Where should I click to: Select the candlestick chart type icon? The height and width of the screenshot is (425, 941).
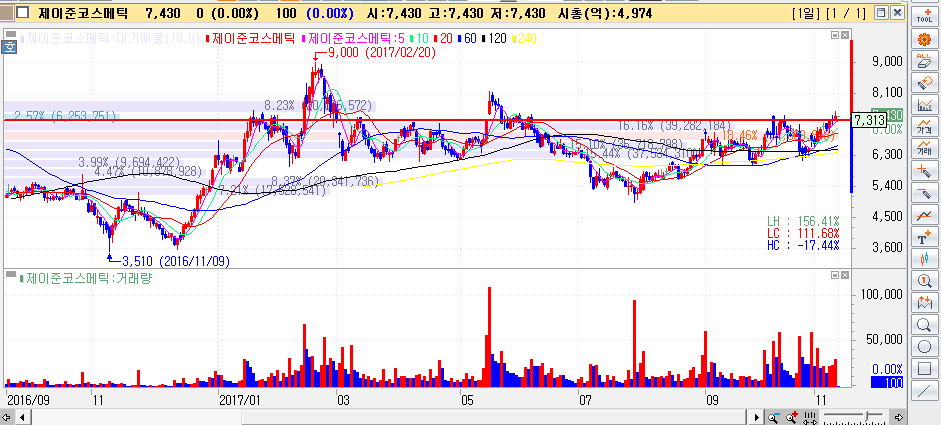925,259
